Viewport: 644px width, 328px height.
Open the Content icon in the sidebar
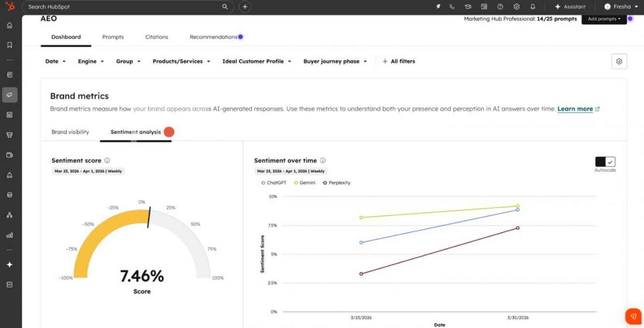pos(10,115)
